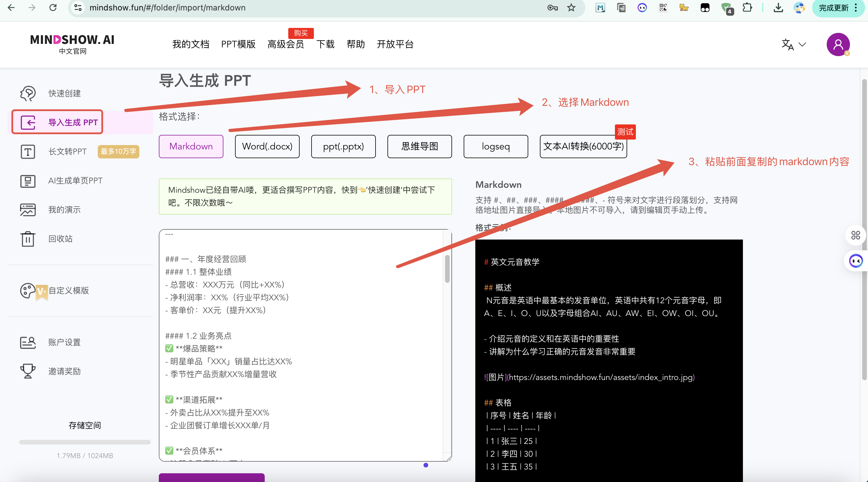Click 文本AI转换(6000字) button
868x482 pixels.
583,147
